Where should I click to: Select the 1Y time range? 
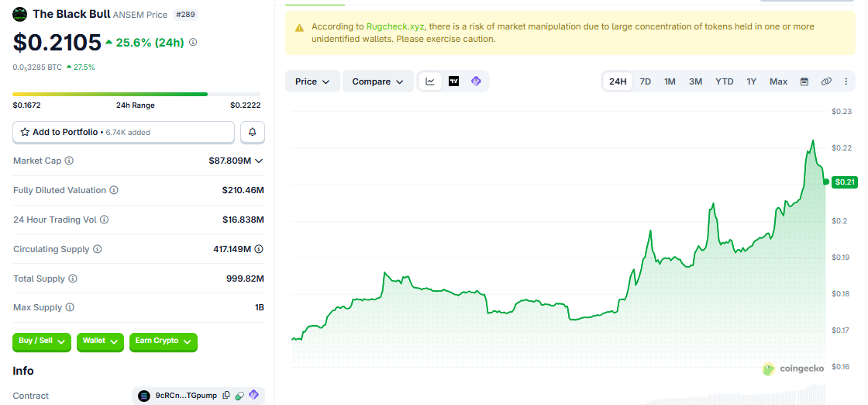point(751,81)
